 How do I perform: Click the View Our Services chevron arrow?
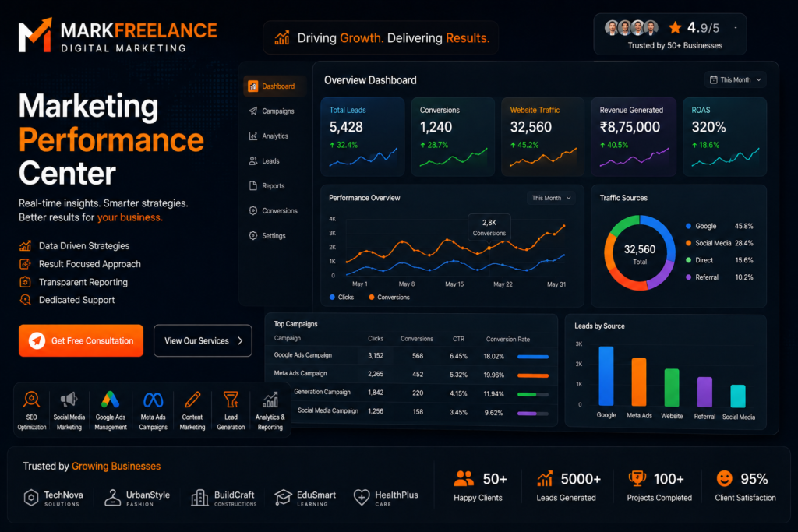tap(240, 340)
